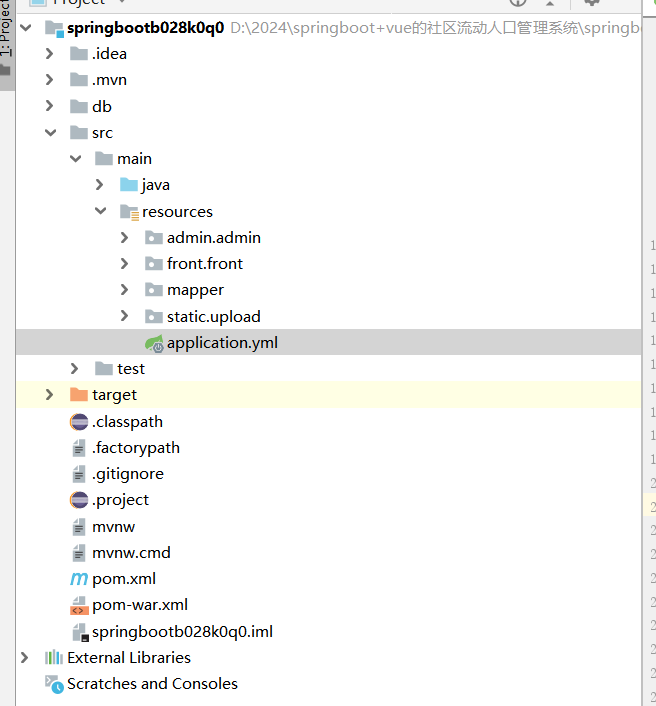Click the blue java source folder icon
Viewport: 656px width, 706px height.
[x=129, y=185]
